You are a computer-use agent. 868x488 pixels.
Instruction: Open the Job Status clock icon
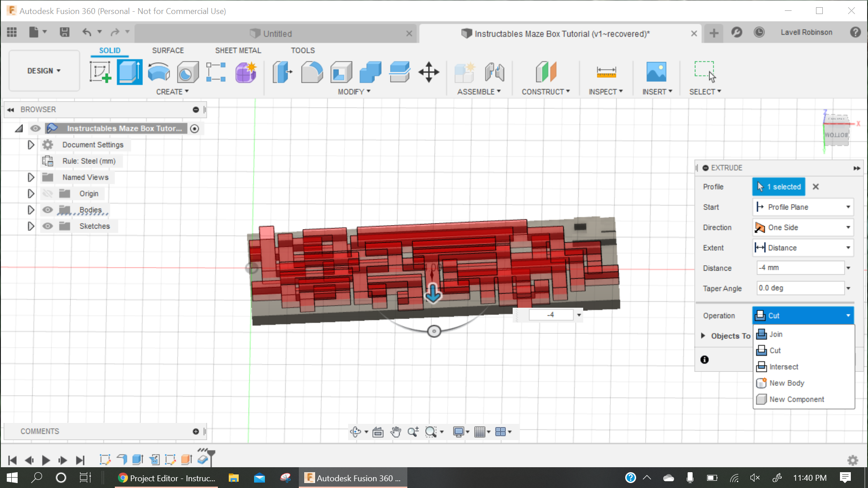click(x=759, y=32)
